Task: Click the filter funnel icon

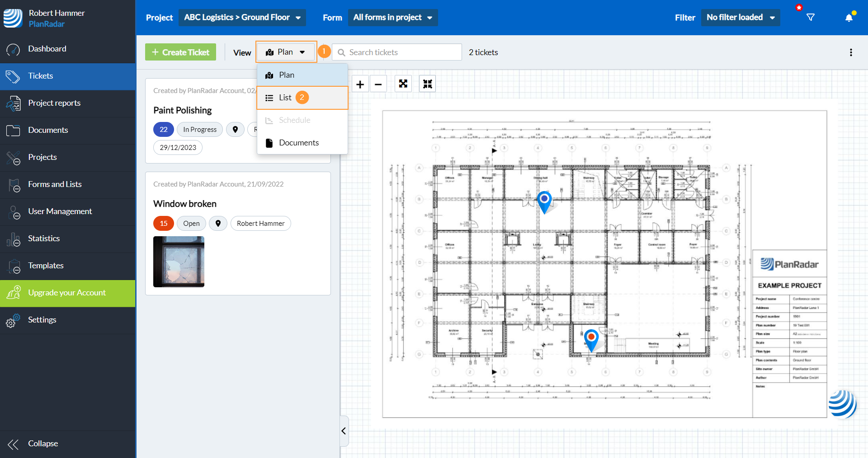Action: click(811, 18)
